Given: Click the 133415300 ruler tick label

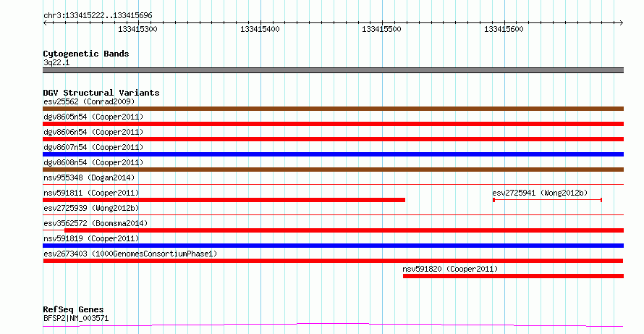Looking at the screenshot, I should coord(137,29).
